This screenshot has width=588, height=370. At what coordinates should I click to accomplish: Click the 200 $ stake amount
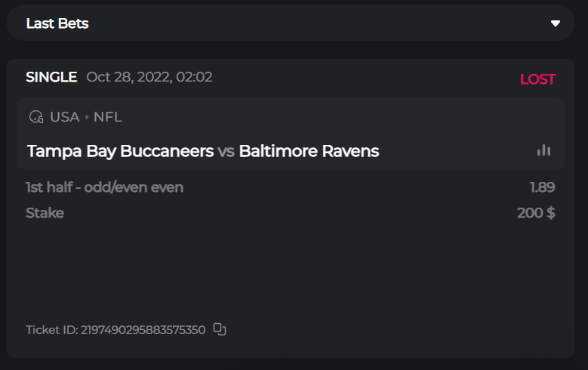[x=536, y=213]
